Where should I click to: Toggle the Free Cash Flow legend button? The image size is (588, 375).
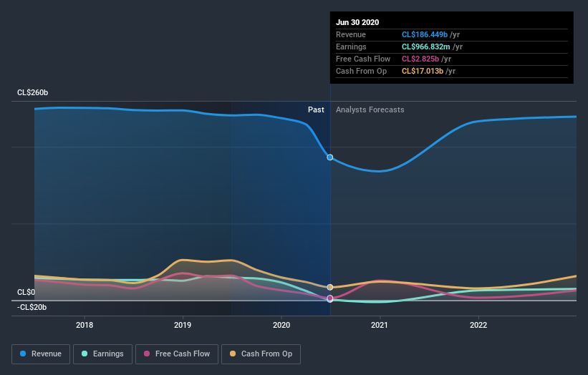click(177, 354)
